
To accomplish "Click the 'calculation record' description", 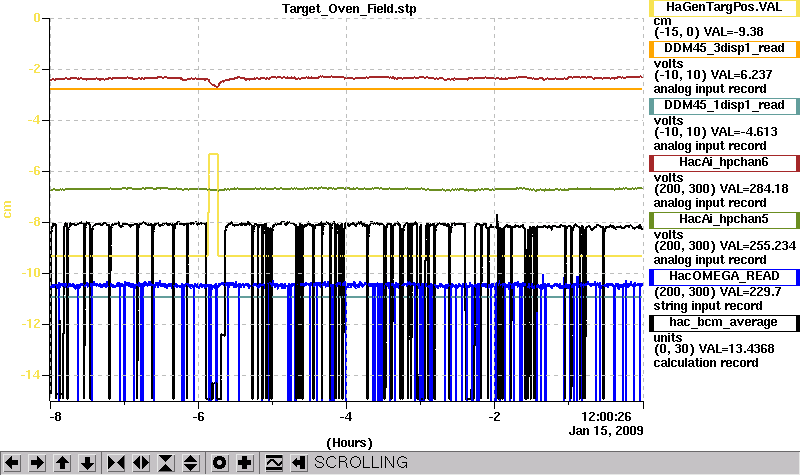I will point(706,363).
